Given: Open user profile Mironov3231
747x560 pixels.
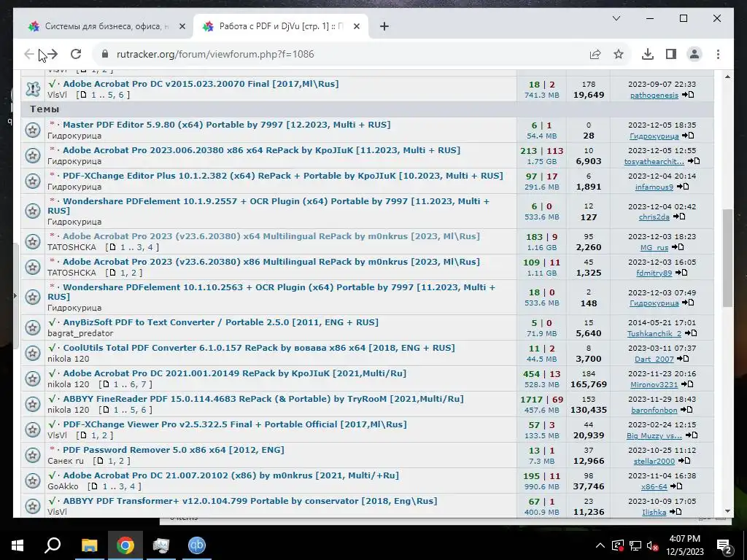Looking at the screenshot, I should tap(654, 385).
